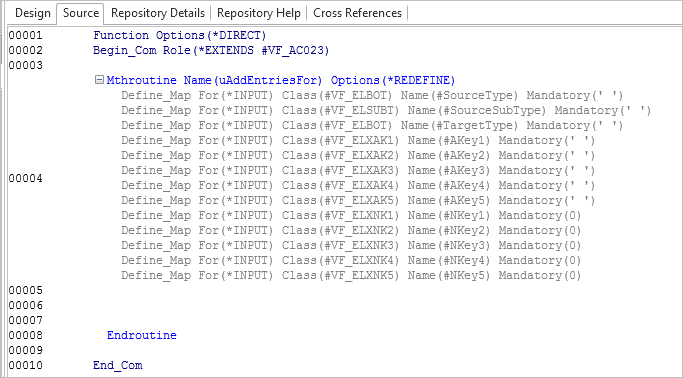Screen dimensions: 683x378
Task: Click the Define_Map #NKey1 line
Action: tap(351, 216)
